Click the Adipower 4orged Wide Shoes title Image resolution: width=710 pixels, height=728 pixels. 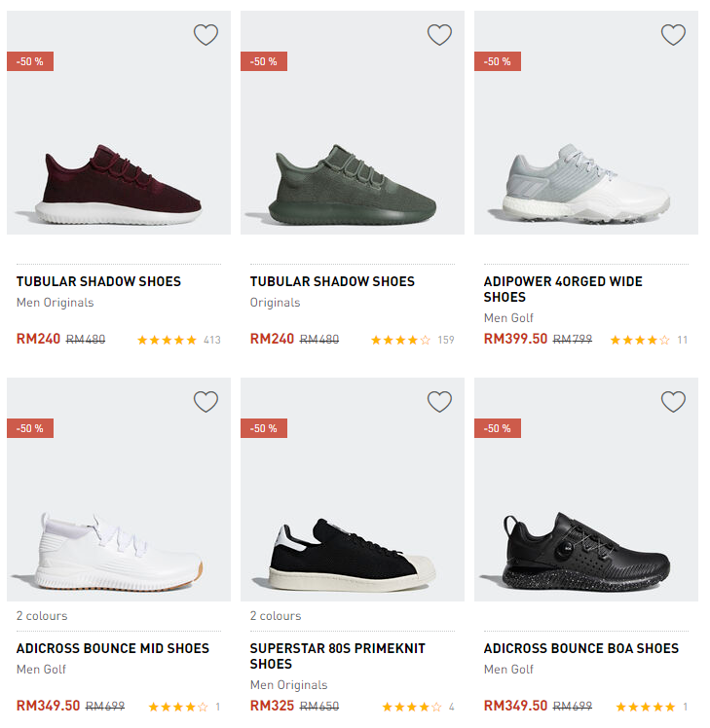click(563, 289)
